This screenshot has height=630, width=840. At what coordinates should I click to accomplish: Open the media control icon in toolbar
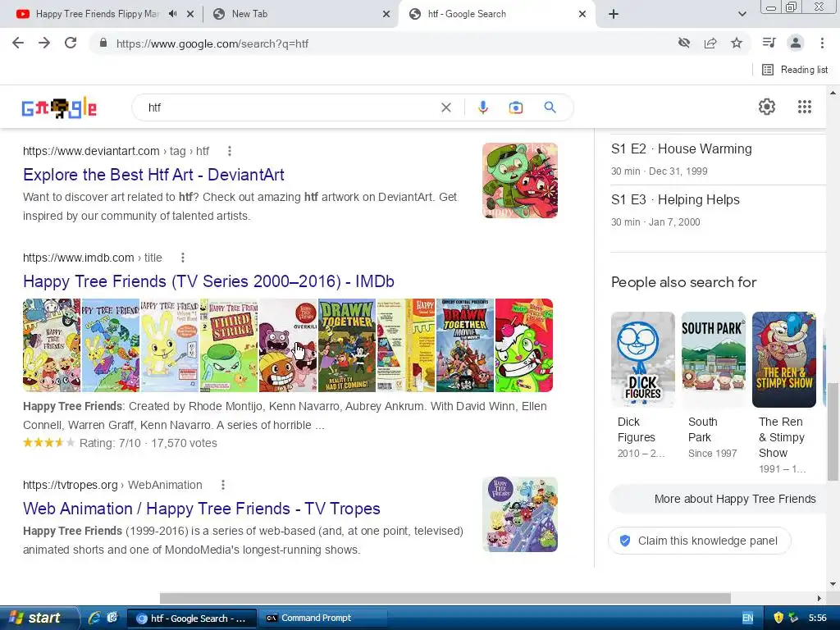point(769,43)
